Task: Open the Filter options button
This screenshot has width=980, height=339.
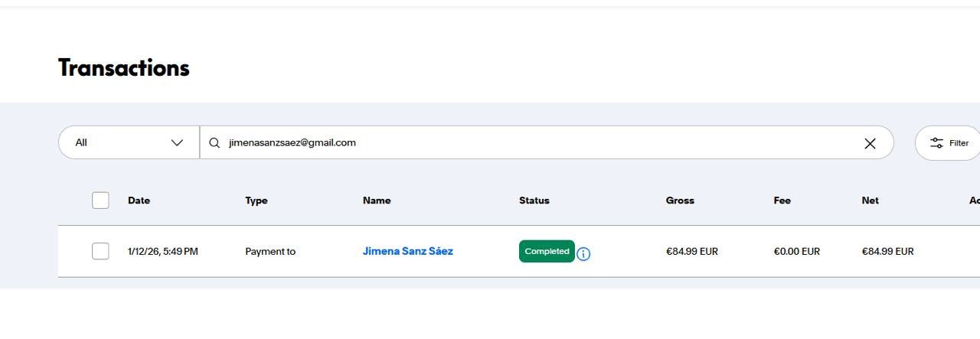Action: click(x=949, y=143)
